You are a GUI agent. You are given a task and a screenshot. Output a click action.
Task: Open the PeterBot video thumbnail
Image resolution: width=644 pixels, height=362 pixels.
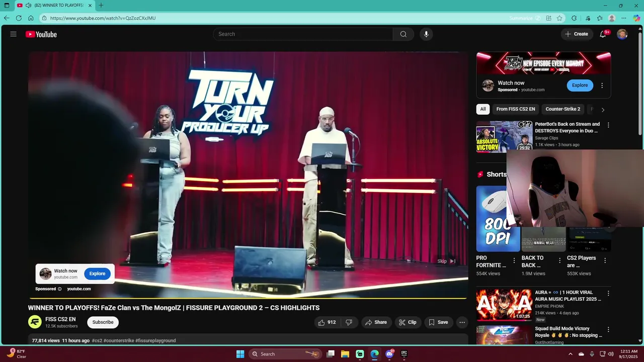click(x=504, y=136)
